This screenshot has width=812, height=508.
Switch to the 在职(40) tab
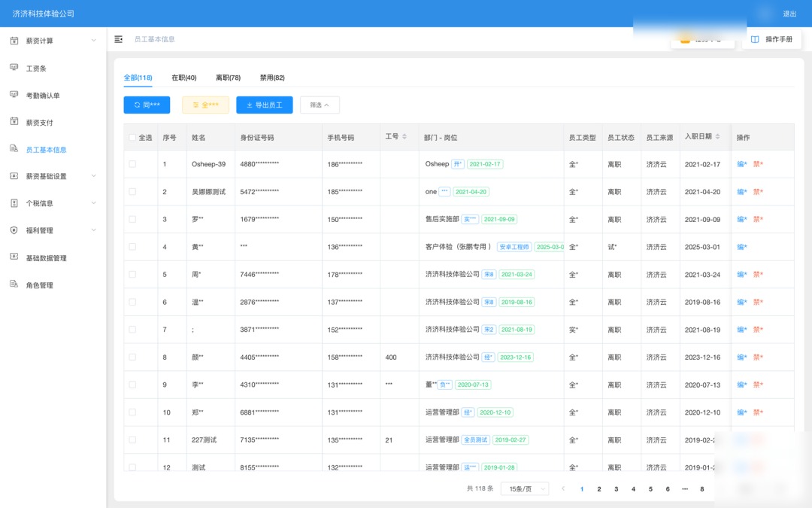tap(184, 78)
